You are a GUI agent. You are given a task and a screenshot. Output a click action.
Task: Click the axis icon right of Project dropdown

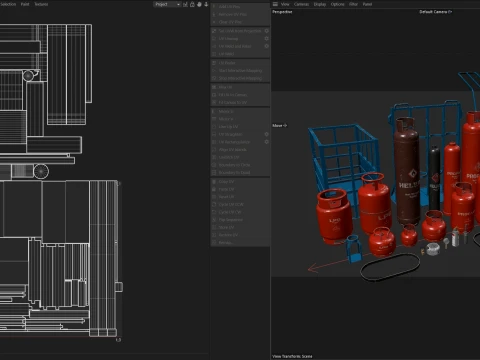[185, 4]
